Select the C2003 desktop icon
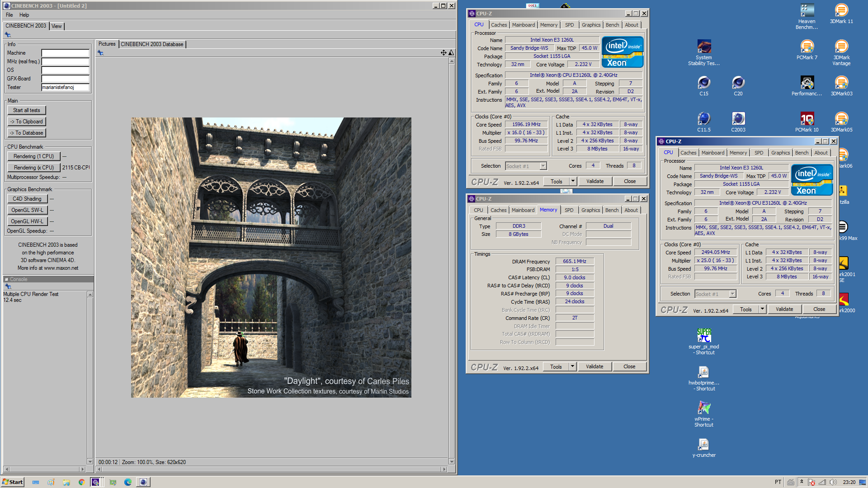The height and width of the screenshot is (488, 868). pyautogui.click(x=738, y=122)
